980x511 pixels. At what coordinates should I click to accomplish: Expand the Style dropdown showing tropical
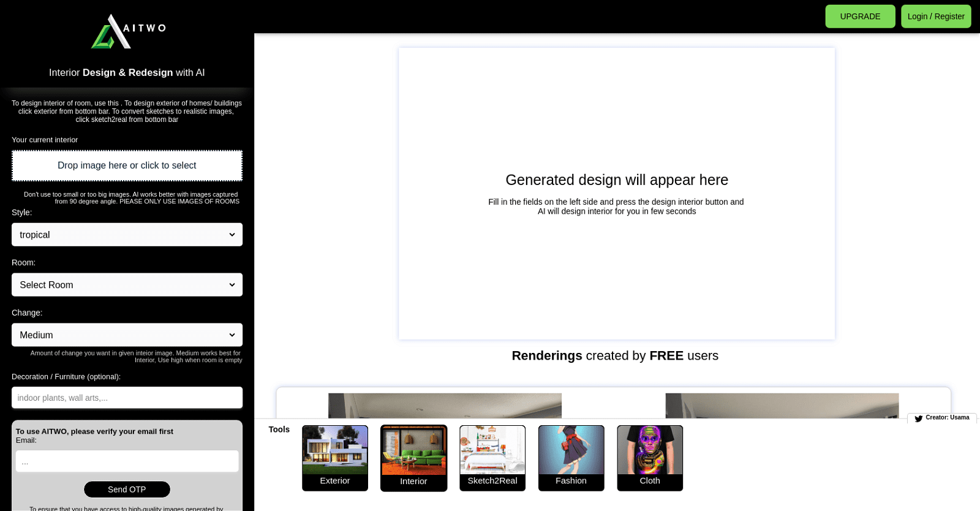(x=127, y=235)
